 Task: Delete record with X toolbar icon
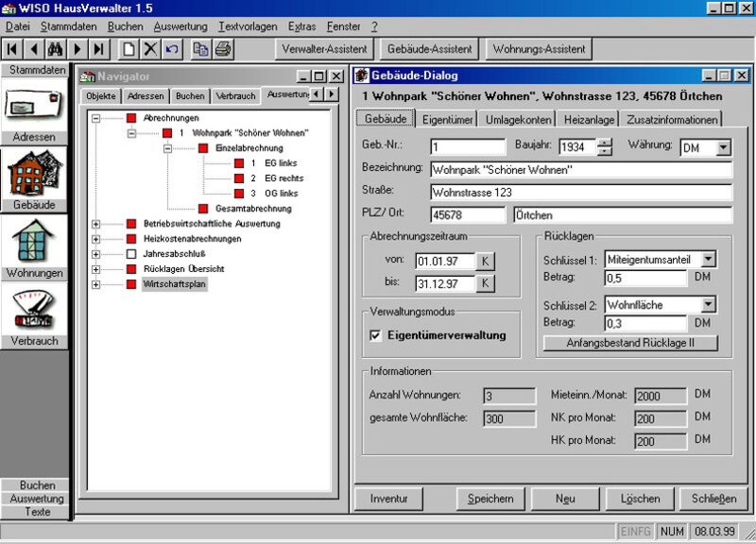pos(150,49)
